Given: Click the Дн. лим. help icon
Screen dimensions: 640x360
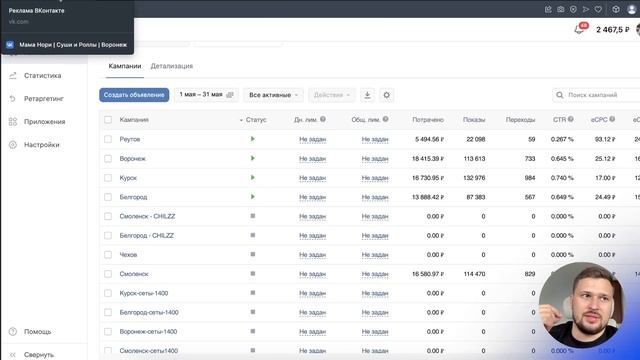Looking at the screenshot, I should click(323, 119).
